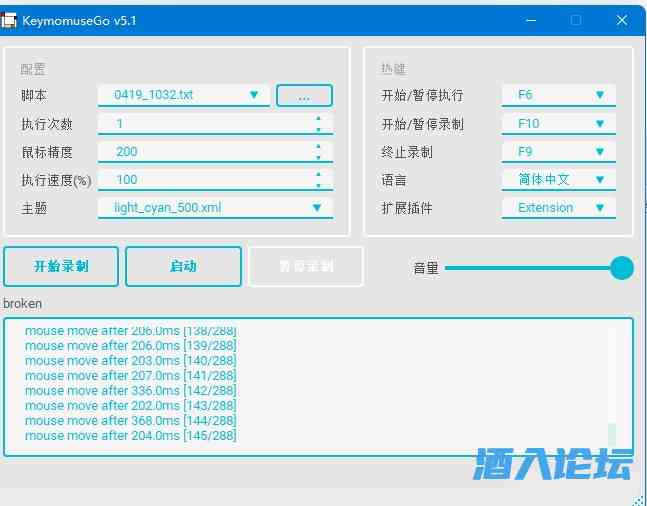The height and width of the screenshot is (506, 647).
Task: Increase execution count with up arrow
Action: click(x=318, y=118)
